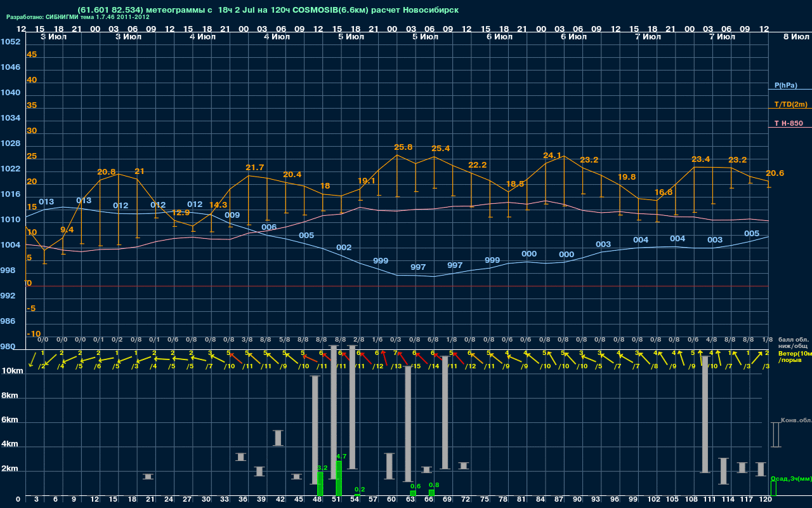Select the 20.6 temperature label

tap(775, 173)
